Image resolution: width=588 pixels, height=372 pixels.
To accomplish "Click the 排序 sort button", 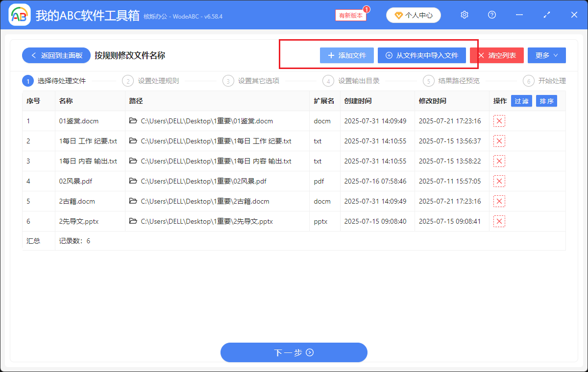I will pyautogui.click(x=546, y=101).
